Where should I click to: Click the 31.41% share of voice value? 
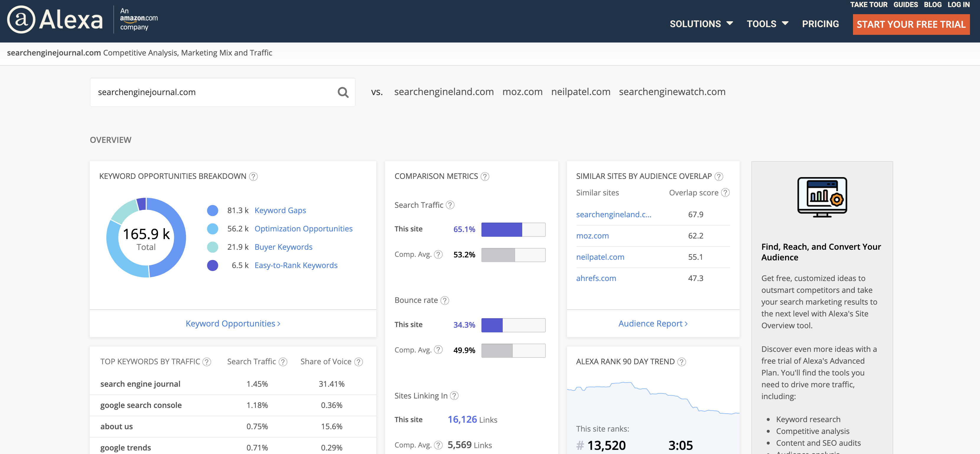[x=331, y=384]
